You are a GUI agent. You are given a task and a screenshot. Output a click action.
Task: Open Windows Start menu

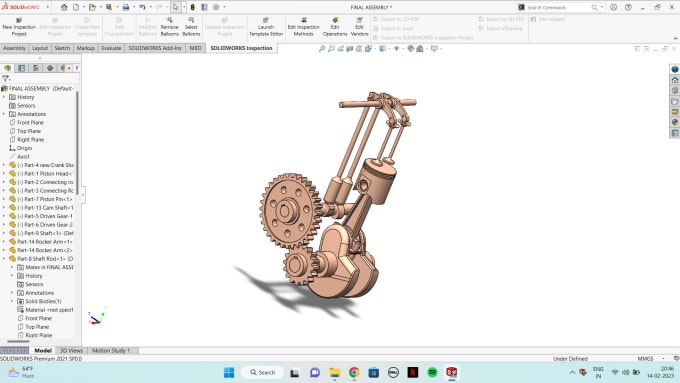pos(229,372)
